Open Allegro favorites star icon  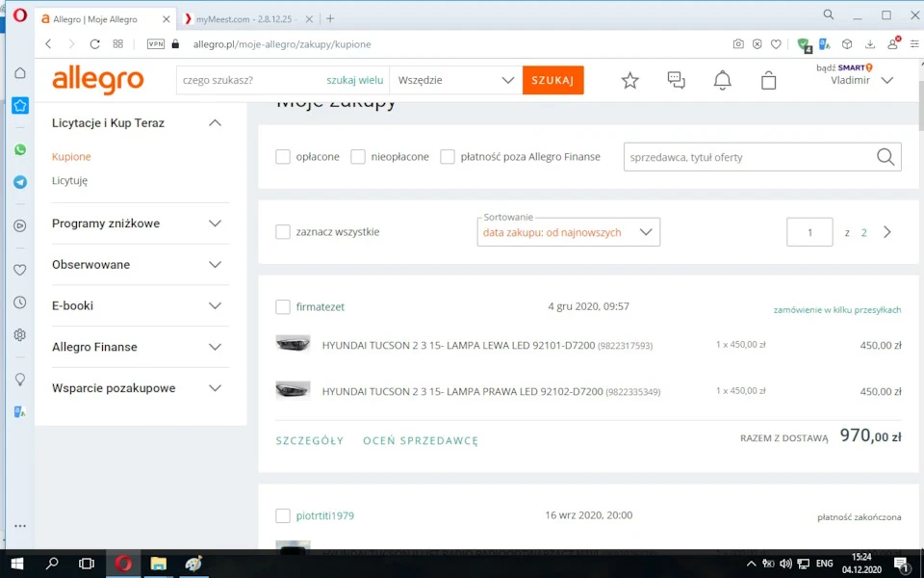(x=629, y=80)
